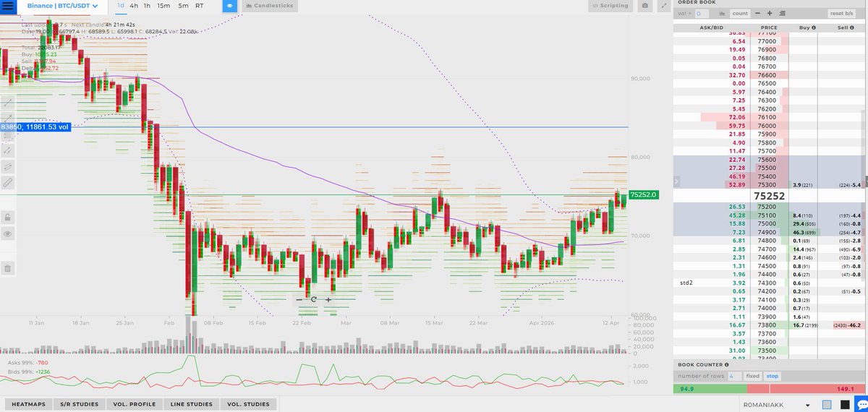
Task: Take a chart screenshot with camera icon
Action: (x=644, y=6)
